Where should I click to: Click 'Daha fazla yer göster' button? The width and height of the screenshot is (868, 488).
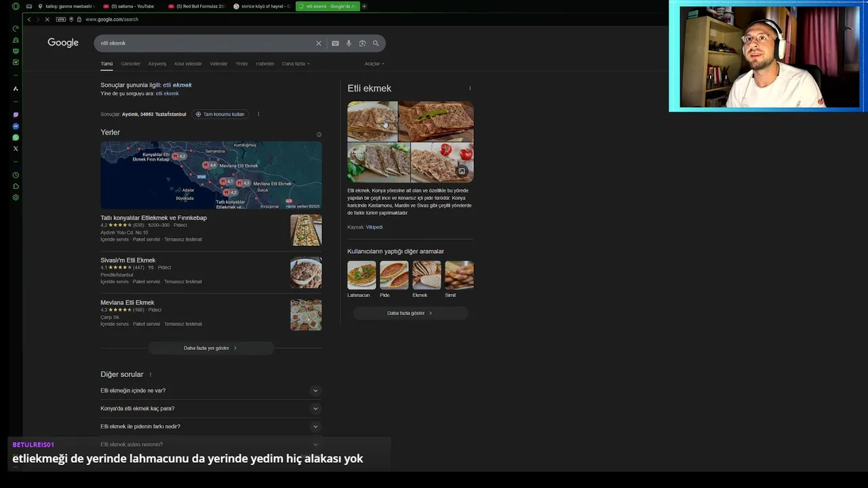click(x=210, y=348)
